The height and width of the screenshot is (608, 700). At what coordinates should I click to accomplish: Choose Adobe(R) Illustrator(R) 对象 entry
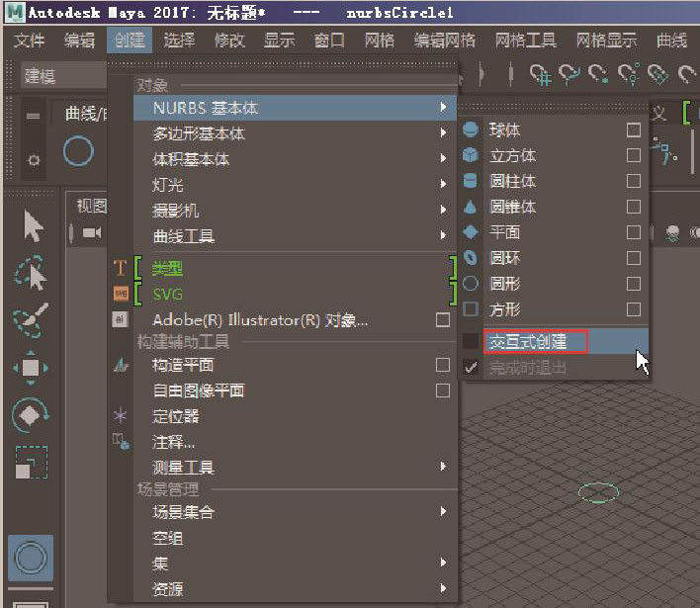(x=260, y=320)
